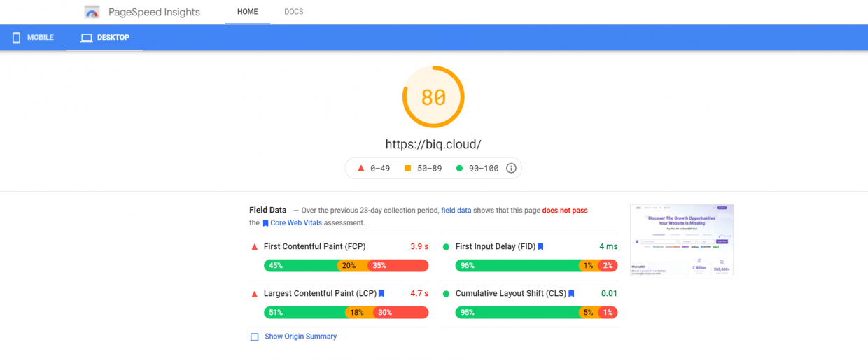Click the 0.01 CLS value
Viewport: 868px width, 361px height.
pyautogui.click(x=609, y=294)
